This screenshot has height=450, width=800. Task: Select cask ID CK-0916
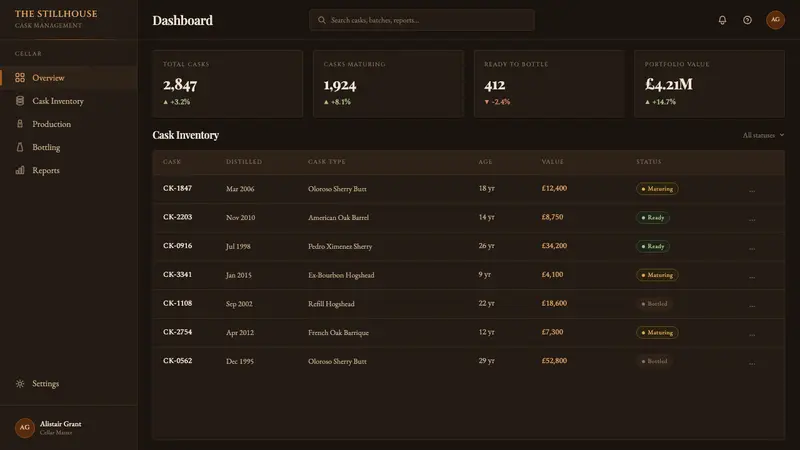click(178, 245)
